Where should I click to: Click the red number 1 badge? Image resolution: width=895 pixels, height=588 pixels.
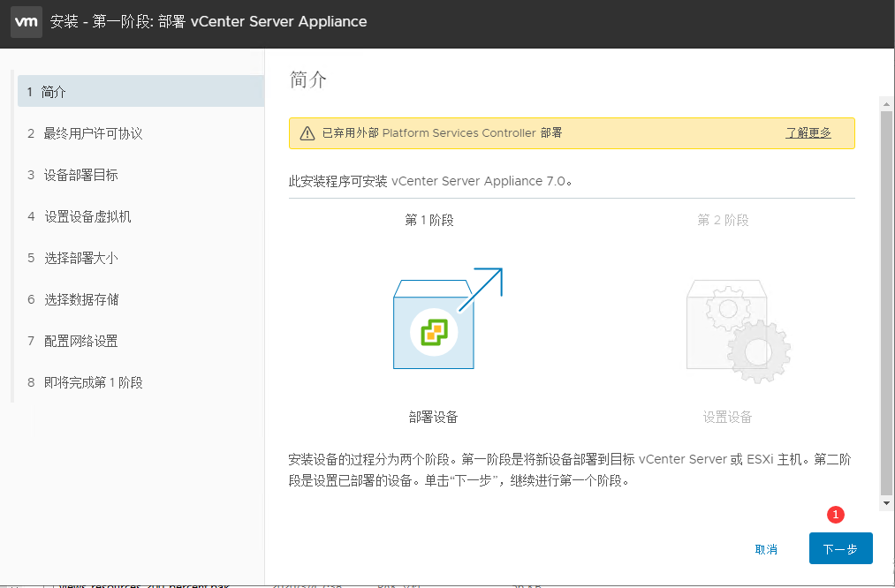(x=836, y=515)
